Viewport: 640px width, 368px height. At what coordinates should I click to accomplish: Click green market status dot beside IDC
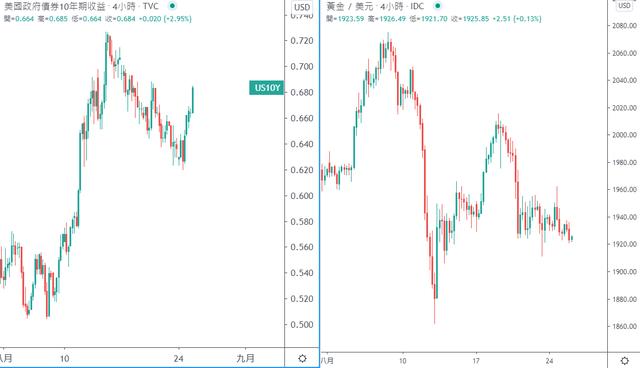(438, 6)
